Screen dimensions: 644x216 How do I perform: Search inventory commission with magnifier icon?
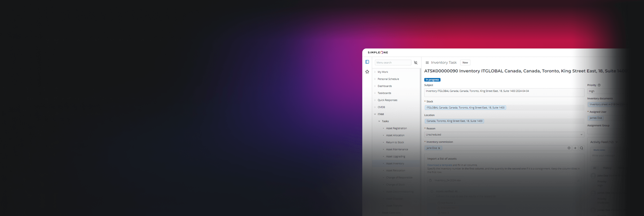point(581,148)
